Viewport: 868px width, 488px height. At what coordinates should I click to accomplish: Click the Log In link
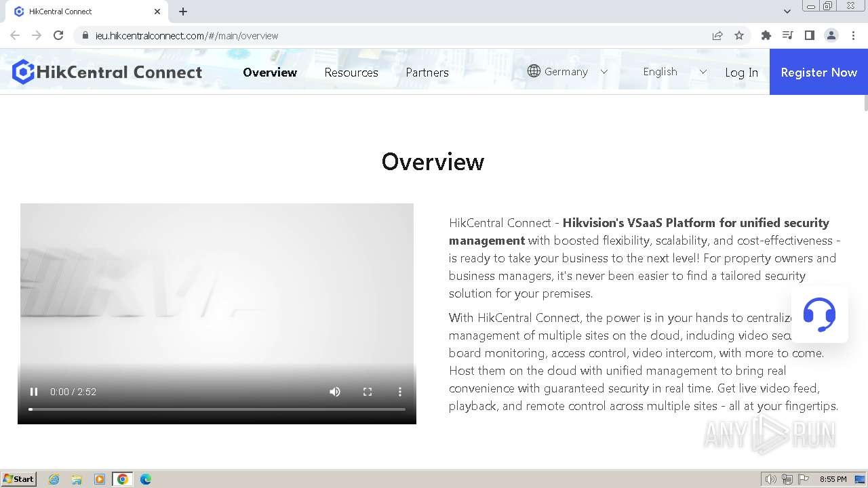[x=741, y=73]
